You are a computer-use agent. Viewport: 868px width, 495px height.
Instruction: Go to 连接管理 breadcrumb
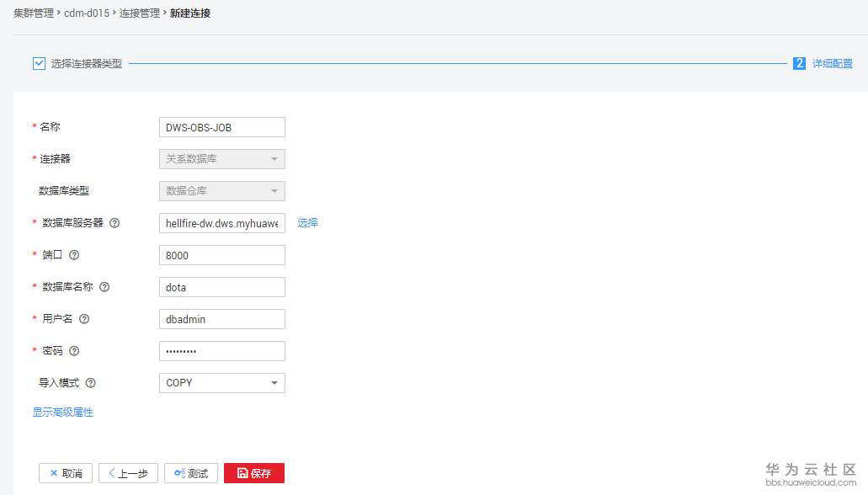140,13
